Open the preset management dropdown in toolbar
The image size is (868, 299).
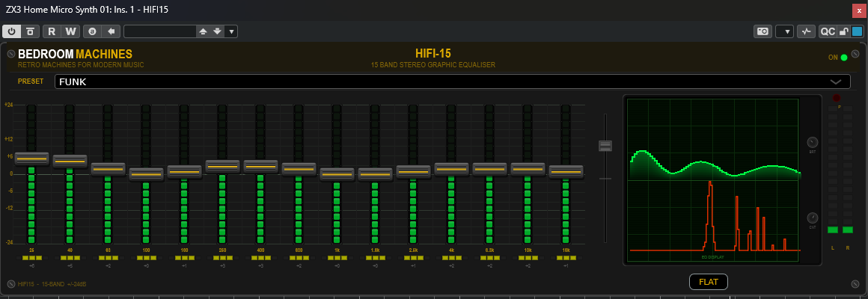pos(231,31)
